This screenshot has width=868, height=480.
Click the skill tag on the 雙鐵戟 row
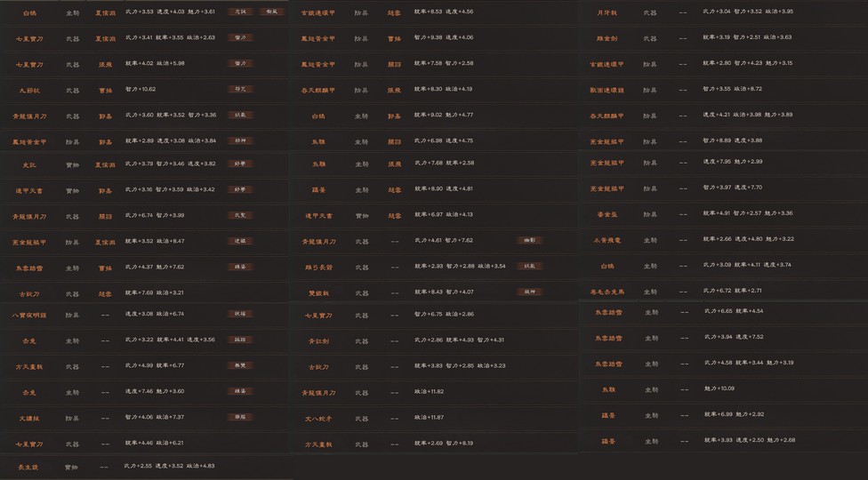pyautogui.click(x=530, y=292)
